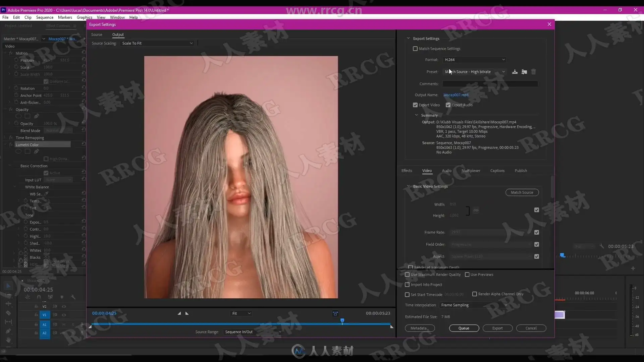Toggle lock on track V2
Image resolution: width=644 pixels, height=362 pixels.
pyautogui.click(x=36, y=306)
